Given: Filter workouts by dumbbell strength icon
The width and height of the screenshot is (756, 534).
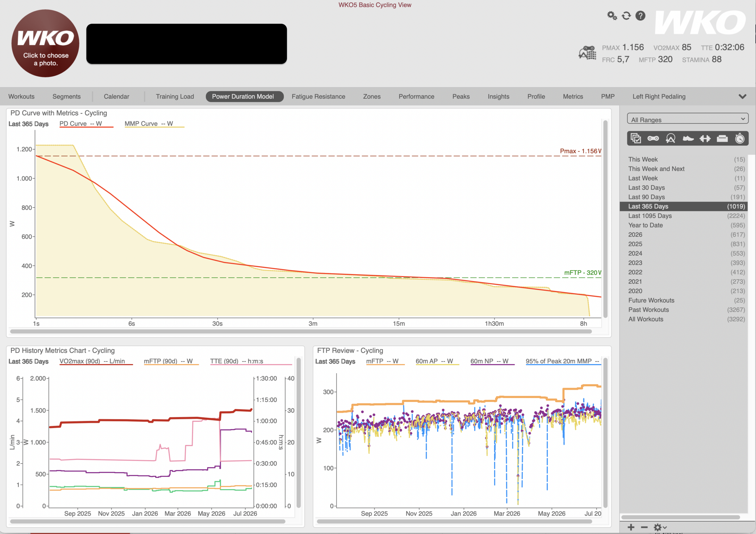Looking at the screenshot, I should [x=705, y=138].
